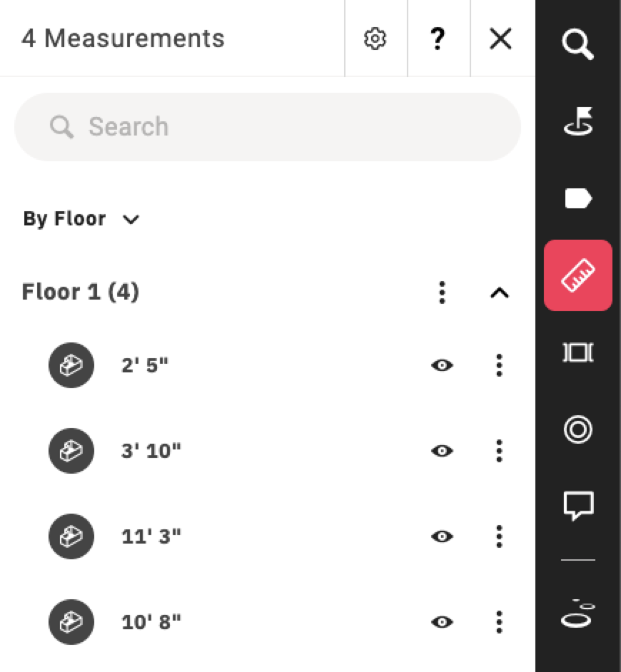Viewport: 621px width, 672px height.
Task: Select the concentric circles scan icon
Action: 578,429
